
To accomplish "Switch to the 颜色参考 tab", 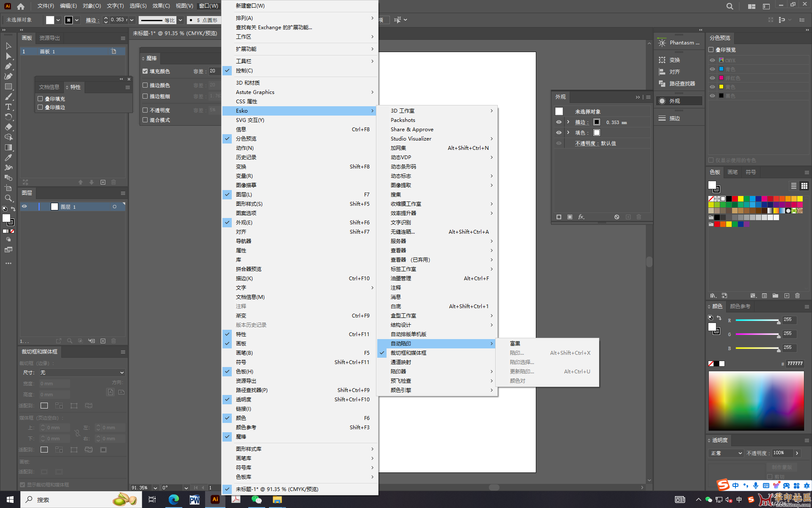I will tap(740, 306).
